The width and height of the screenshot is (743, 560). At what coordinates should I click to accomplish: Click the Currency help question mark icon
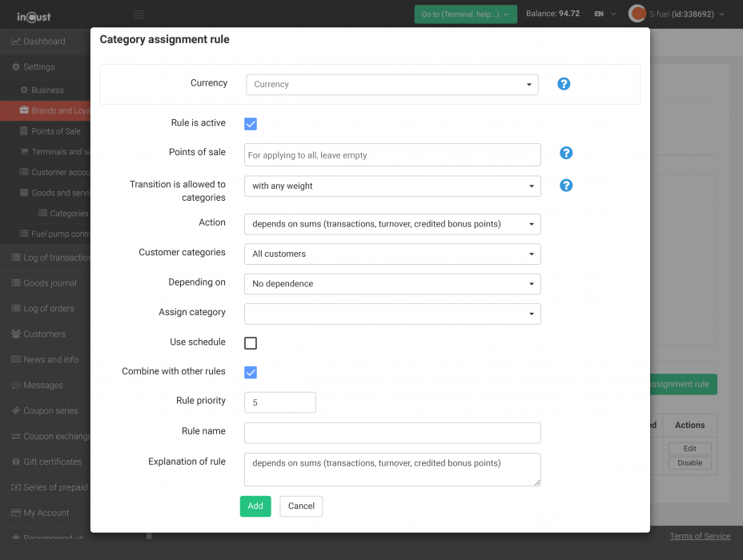(x=564, y=83)
